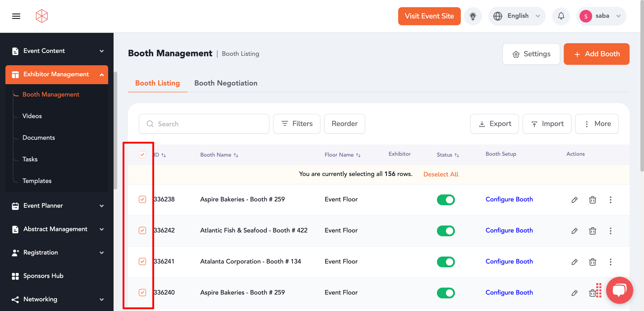This screenshot has width=644, height=311.
Task: Switch to the Booth Negotiation tab
Action: point(226,83)
